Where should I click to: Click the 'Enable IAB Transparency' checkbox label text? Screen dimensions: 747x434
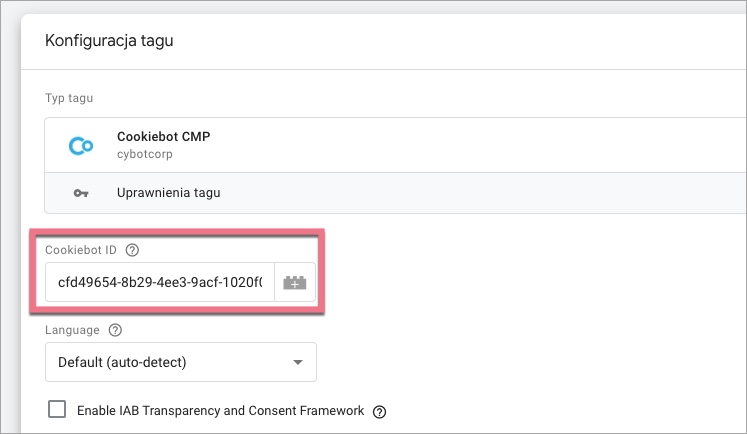220,410
